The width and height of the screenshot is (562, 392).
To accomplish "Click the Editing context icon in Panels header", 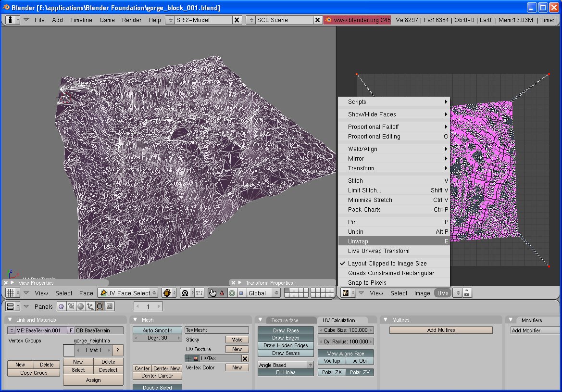I will 100,306.
